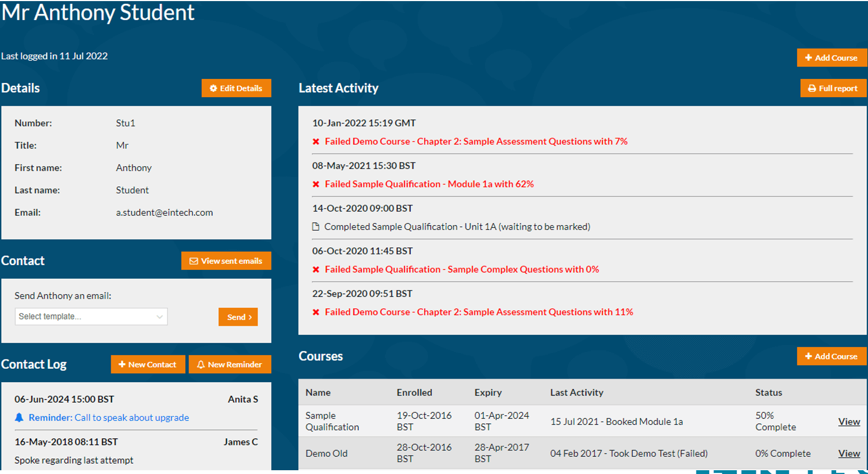Image resolution: width=868 pixels, height=474 pixels.
Task: Click the red X beside Module 1a failure
Action: [x=316, y=184]
